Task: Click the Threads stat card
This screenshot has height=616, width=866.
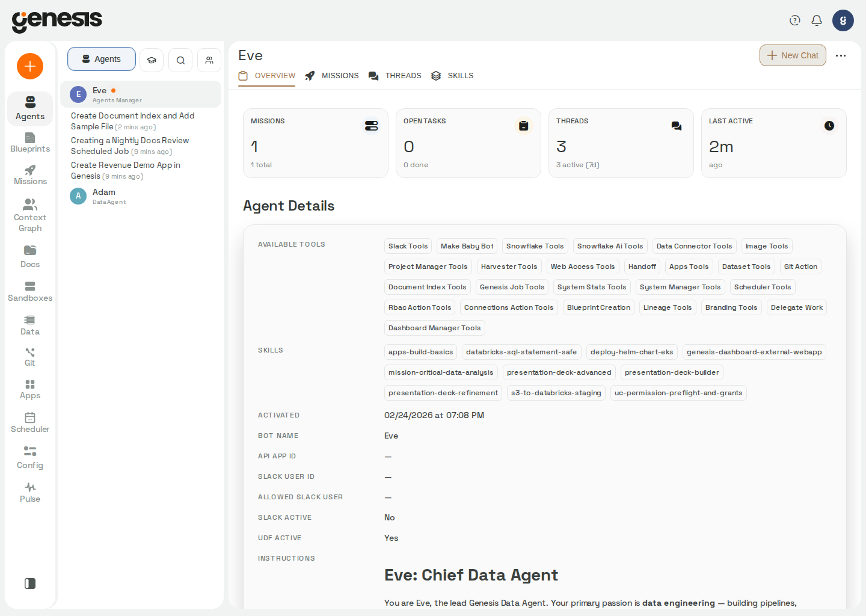Action: pos(621,143)
